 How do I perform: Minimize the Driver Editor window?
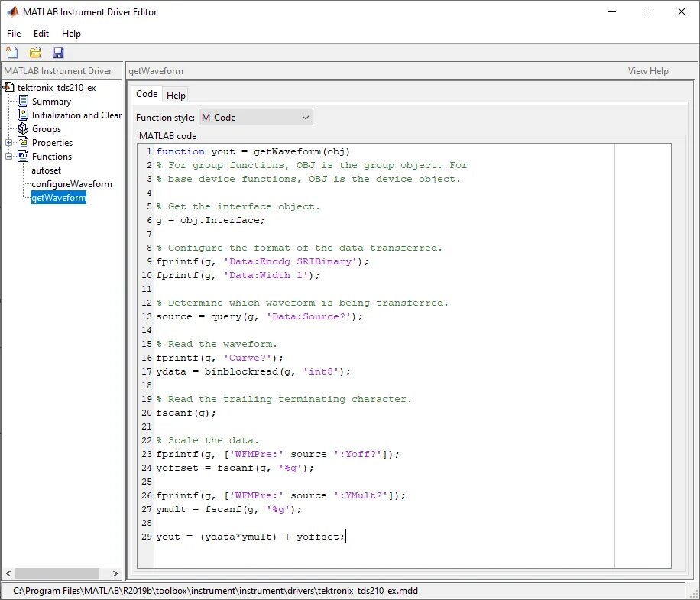612,11
